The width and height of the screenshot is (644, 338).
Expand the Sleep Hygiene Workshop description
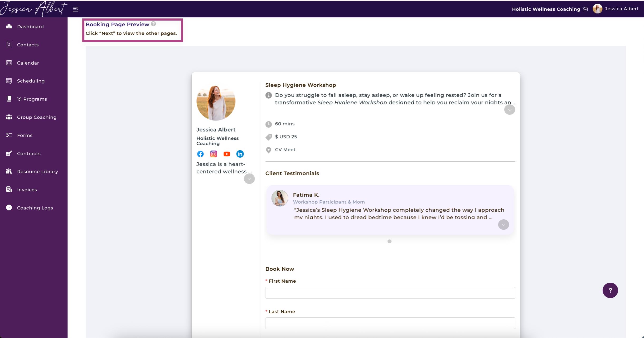510,110
